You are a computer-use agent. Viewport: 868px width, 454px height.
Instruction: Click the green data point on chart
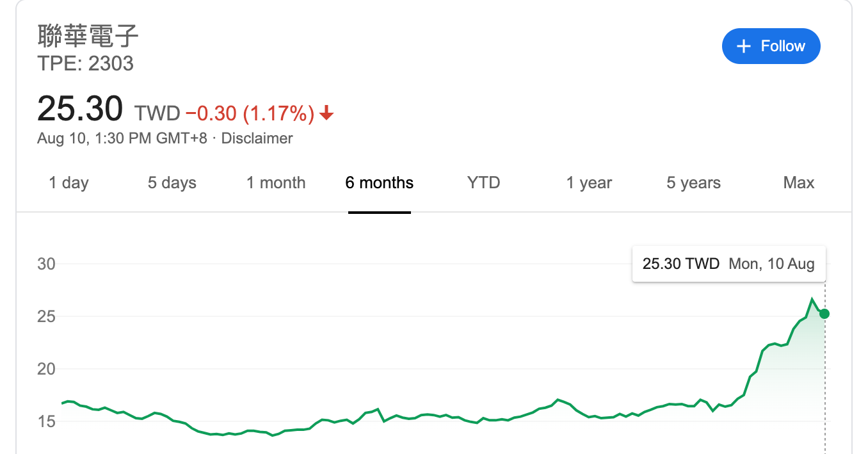[824, 314]
